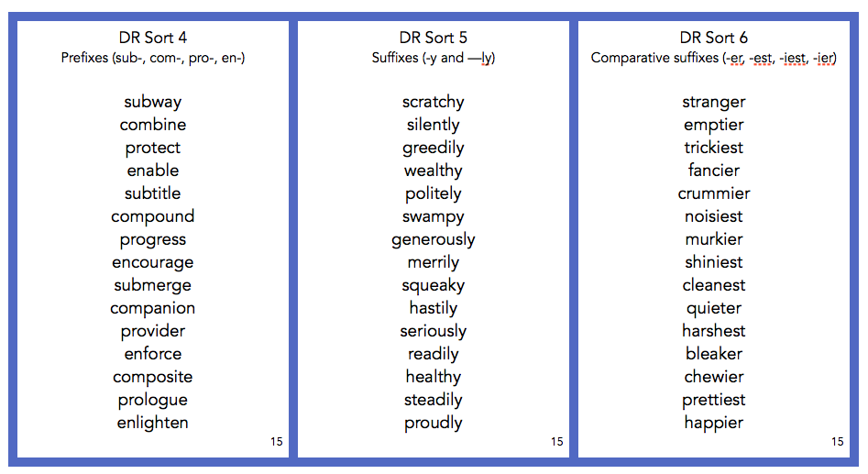Click the word proudly

coord(434,423)
